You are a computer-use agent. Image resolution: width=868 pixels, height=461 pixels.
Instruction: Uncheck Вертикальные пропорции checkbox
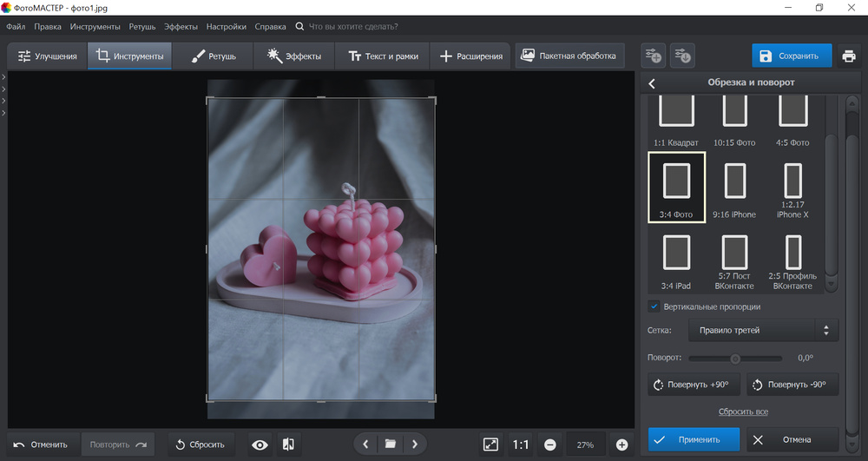point(654,306)
